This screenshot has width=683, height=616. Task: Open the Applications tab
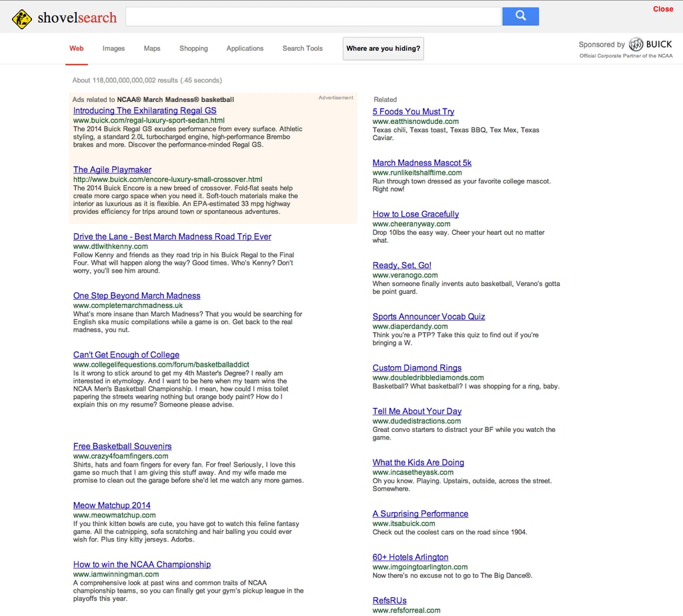tap(245, 48)
